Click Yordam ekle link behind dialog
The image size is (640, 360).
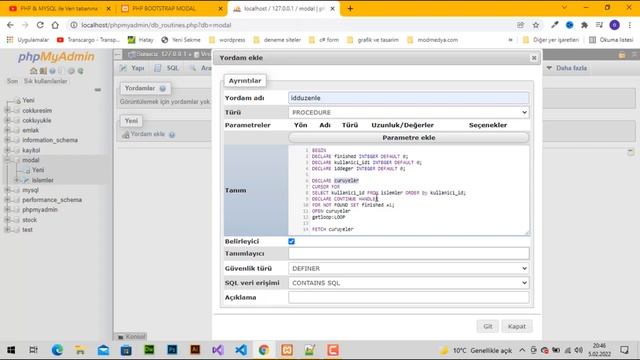coord(147,134)
